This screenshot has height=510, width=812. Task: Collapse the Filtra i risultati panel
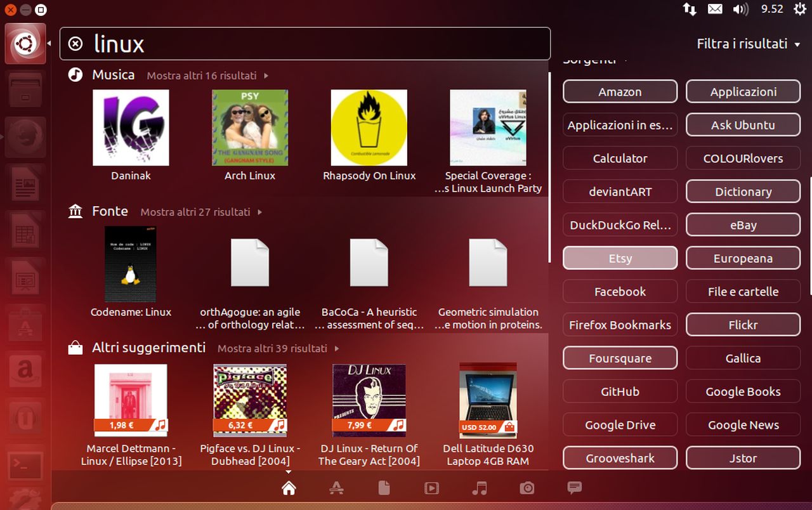pyautogui.click(x=749, y=44)
